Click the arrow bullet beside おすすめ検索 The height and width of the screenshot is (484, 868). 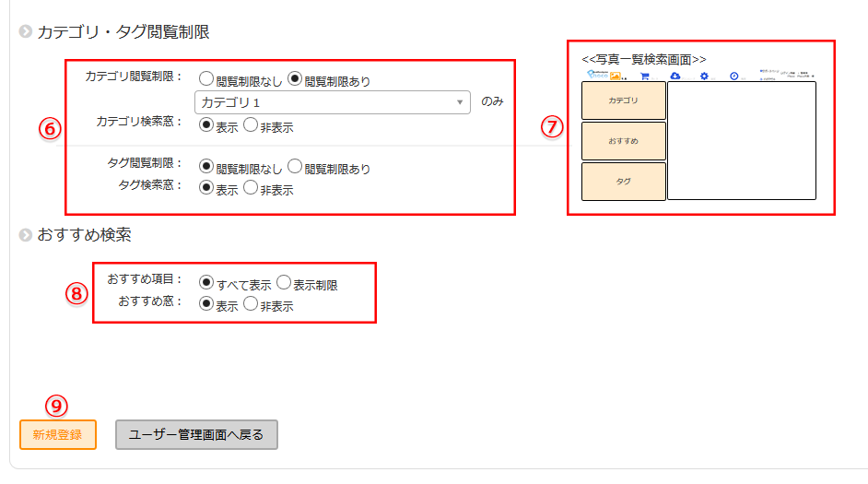pos(25,235)
